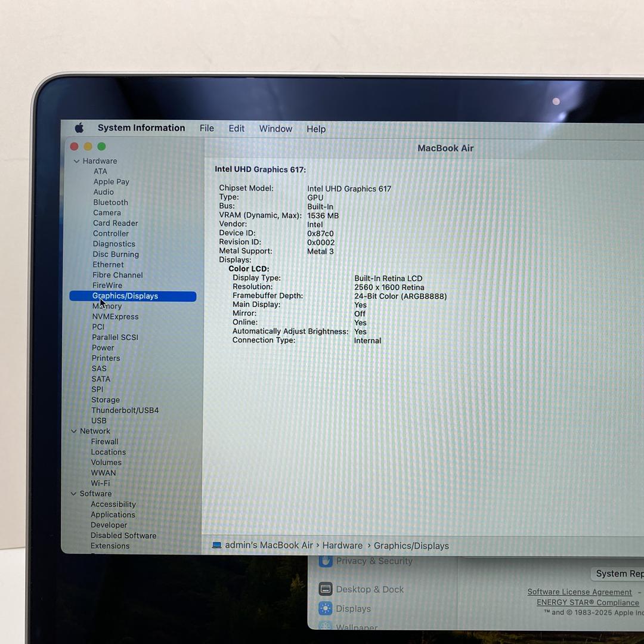This screenshot has height=644, width=644.
Task: Open the File menu
Action: point(206,128)
